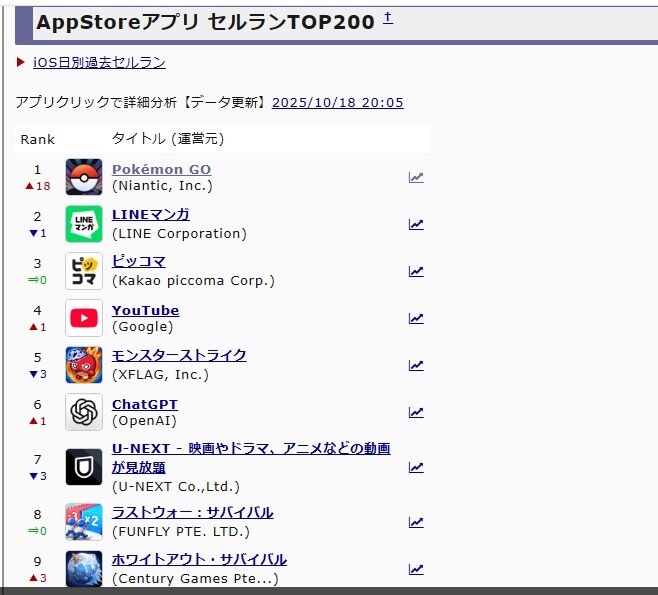Open the U-NEXT app icon
The height and width of the screenshot is (595, 658).
[84, 467]
